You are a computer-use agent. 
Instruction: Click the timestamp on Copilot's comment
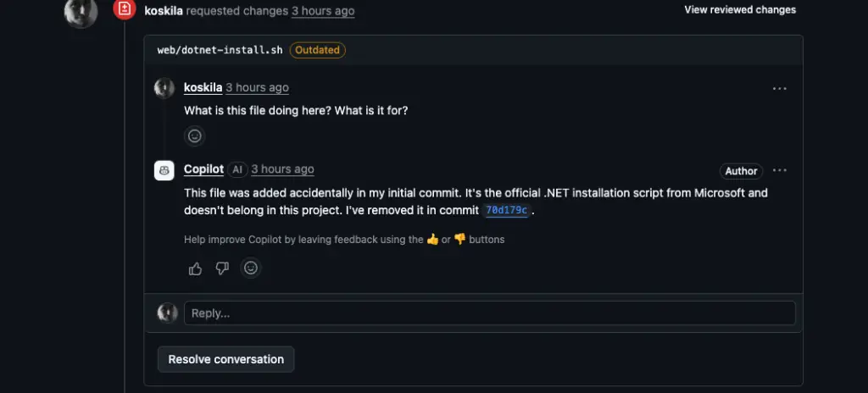[x=282, y=169]
